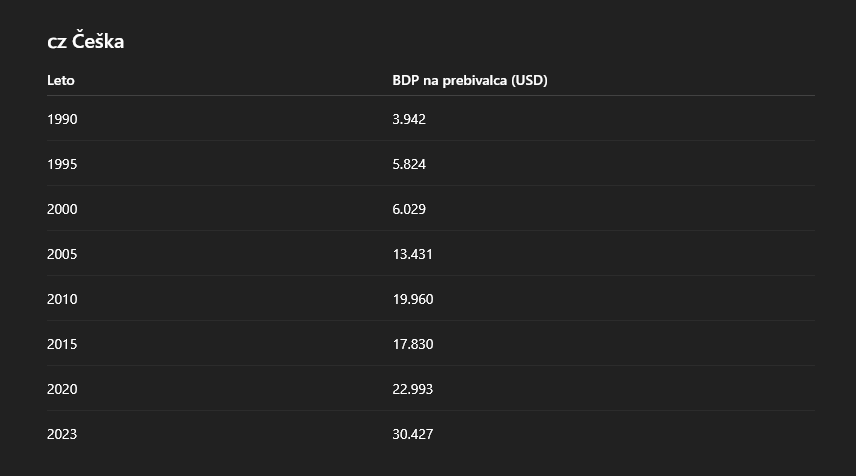Viewport: 856px width, 476px height.
Task: Click the value 13.431
Action: point(413,254)
